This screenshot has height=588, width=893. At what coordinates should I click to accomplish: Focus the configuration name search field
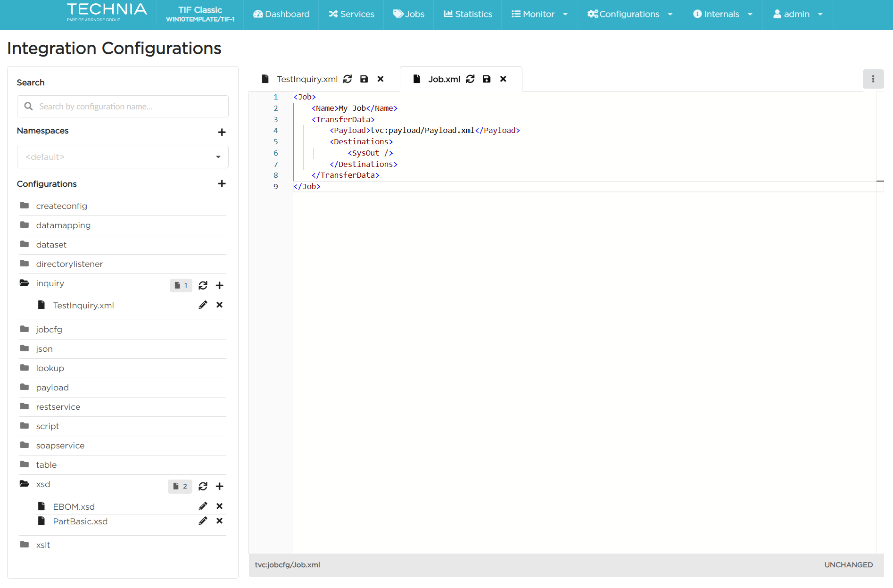(123, 107)
